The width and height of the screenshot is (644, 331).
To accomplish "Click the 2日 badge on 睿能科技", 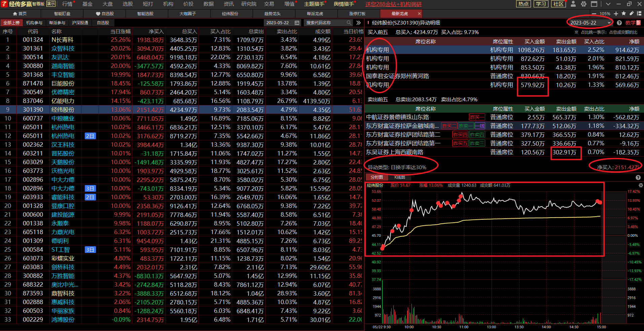I will pos(90,197).
